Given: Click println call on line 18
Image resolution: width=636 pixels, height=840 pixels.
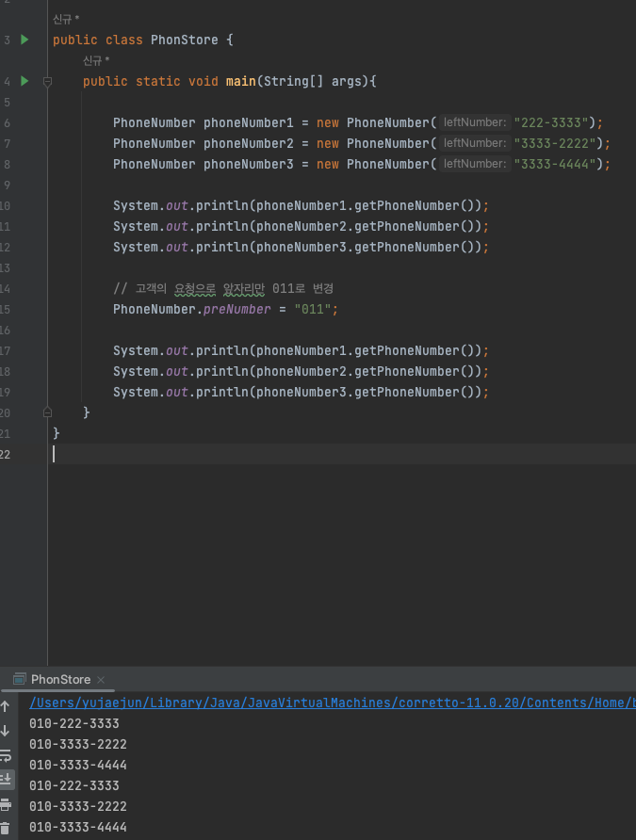Looking at the screenshot, I should point(222,372).
